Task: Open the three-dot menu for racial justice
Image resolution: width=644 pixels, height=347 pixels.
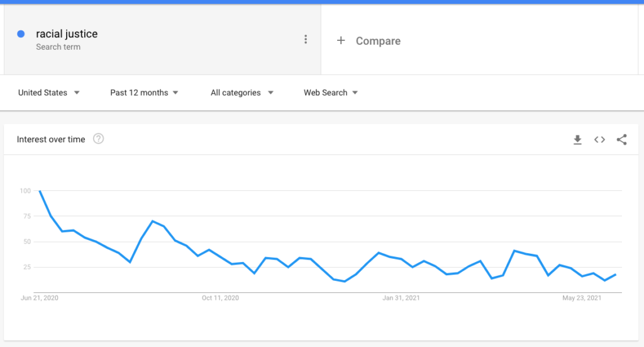Action: pos(306,40)
